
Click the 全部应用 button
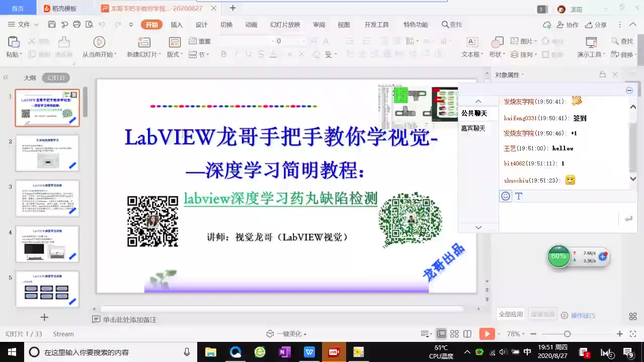[511, 314]
